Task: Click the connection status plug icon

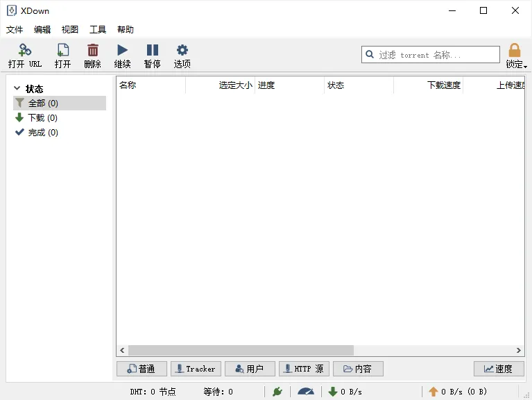Action: coord(277,392)
